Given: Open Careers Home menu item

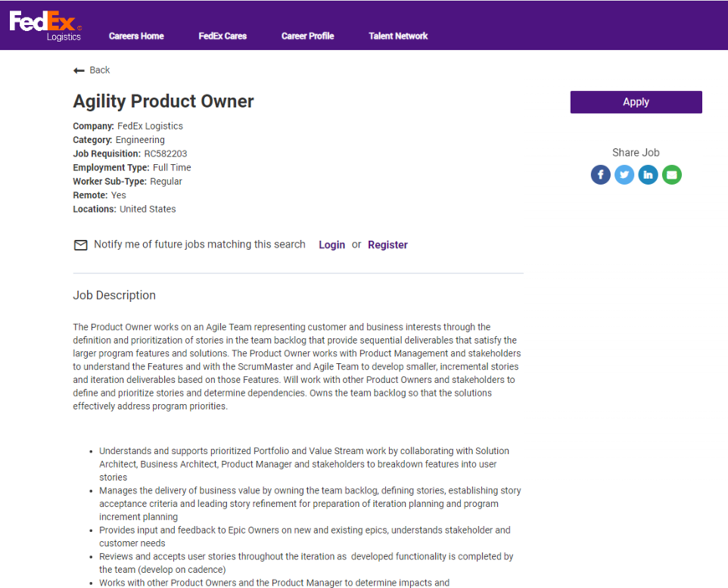Looking at the screenshot, I should [x=136, y=36].
